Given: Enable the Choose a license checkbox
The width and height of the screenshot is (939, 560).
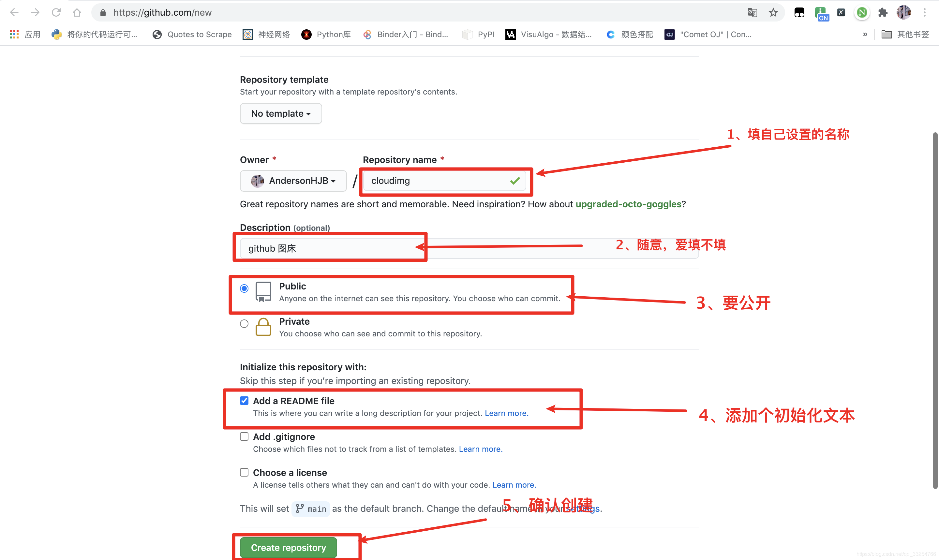Looking at the screenshot, I should pyautogui.click(x=244, y=472).
